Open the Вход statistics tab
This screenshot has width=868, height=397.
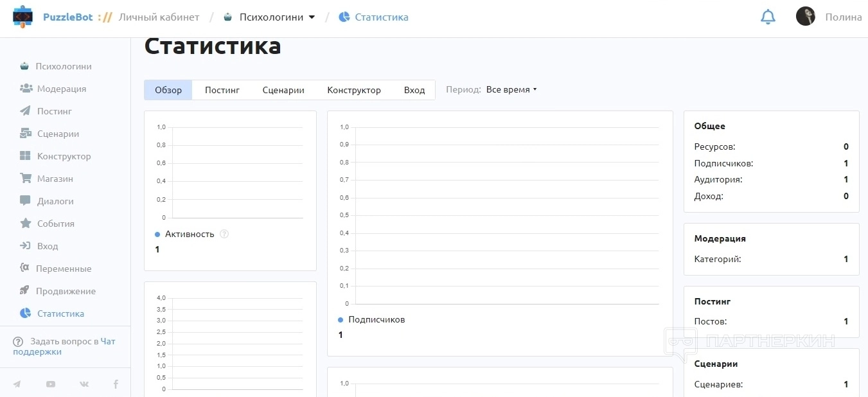[414, 90]
